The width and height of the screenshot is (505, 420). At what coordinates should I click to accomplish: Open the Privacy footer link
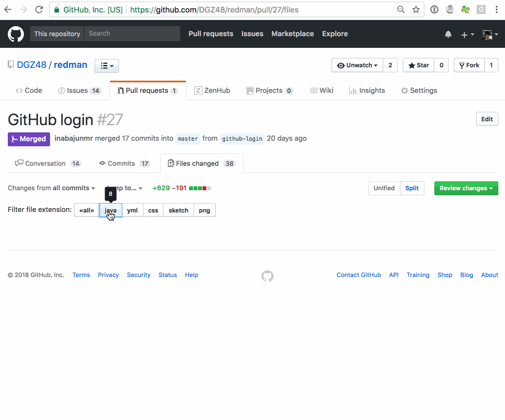pyautogui.click(x=108, y=275)
